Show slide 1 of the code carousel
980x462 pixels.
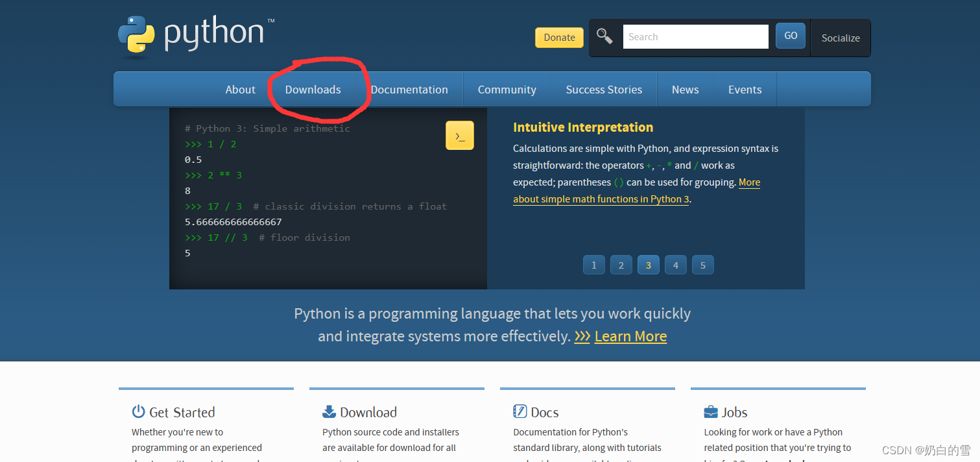coord(594,265)
